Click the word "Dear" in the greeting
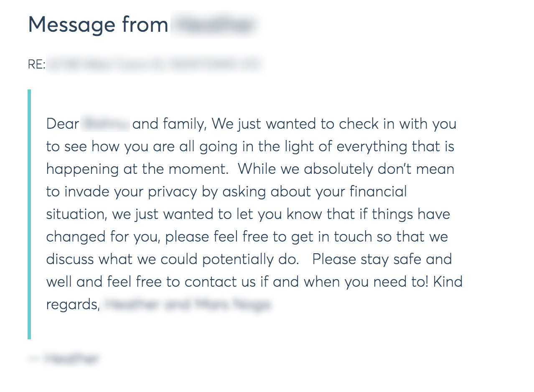Image resolution: width=534 pixels, height=392 pixels. pyautogui.click(x=63, y=124)
